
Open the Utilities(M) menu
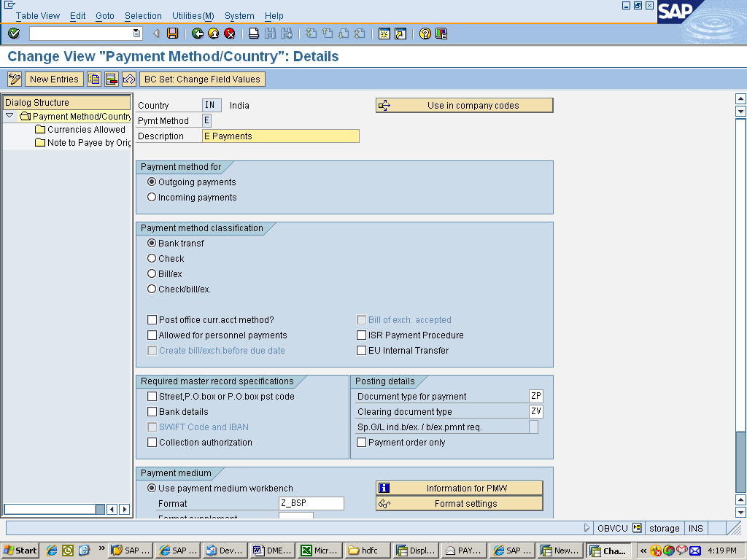click(192, 15)
